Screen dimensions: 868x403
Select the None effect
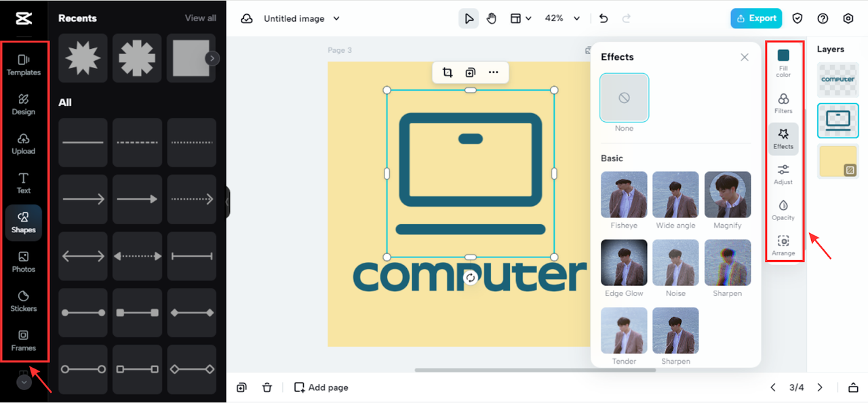pyautogui.click(x=625, y=98)
